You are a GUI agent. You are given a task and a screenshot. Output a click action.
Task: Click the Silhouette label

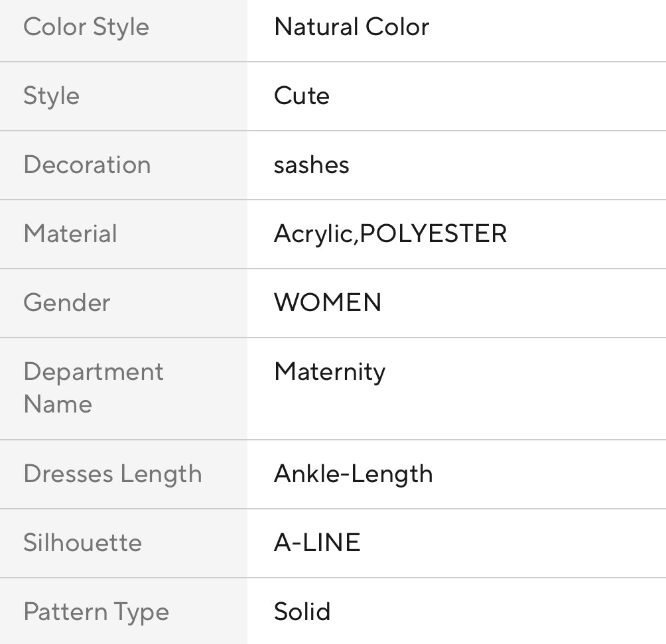82,543
